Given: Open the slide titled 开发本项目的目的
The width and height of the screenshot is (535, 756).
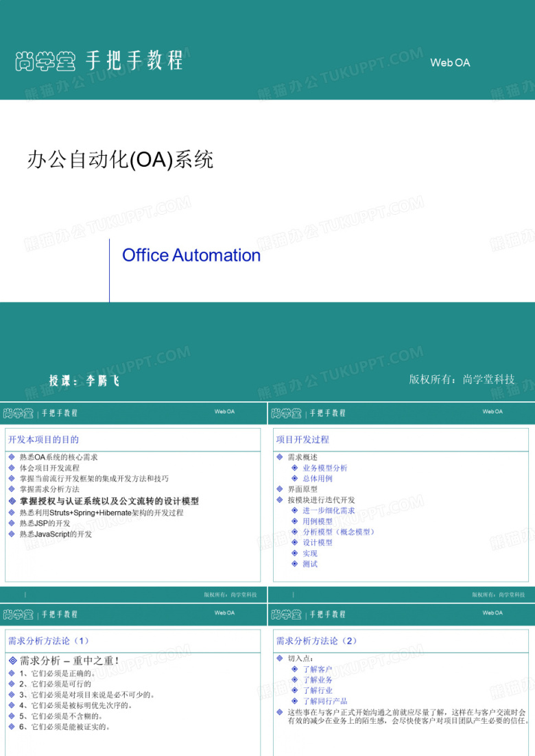Looking at the screenshot, I should pos(43,439).
